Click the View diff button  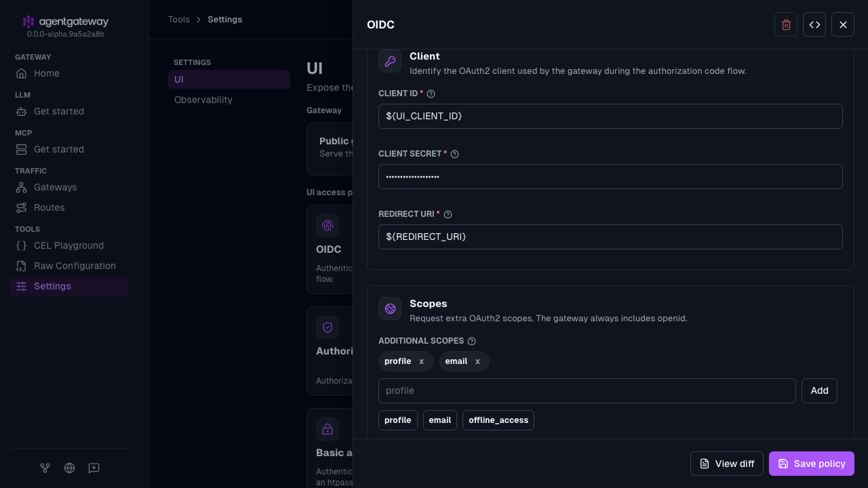coord(727,464)
